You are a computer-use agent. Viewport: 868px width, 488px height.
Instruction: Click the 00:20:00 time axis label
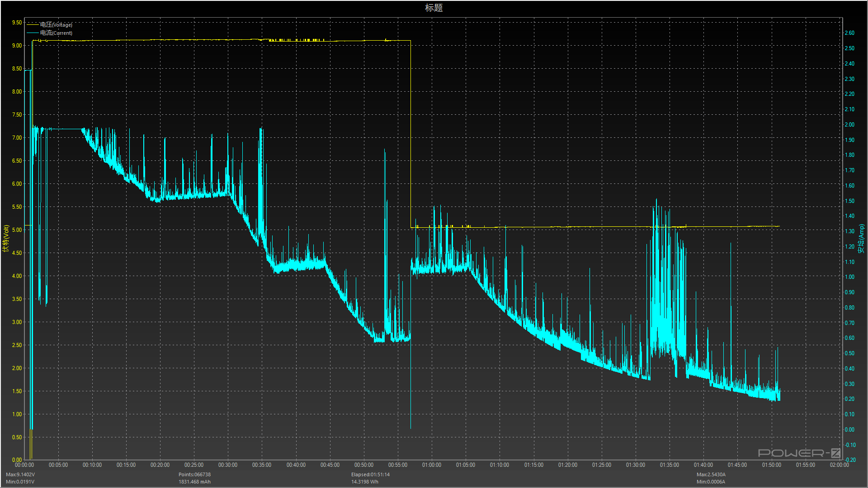point(160,465)
